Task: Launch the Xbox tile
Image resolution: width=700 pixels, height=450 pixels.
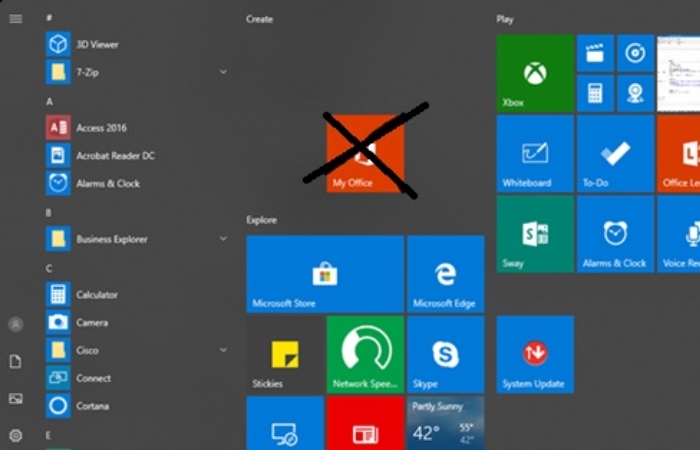Action: (535, 73)
